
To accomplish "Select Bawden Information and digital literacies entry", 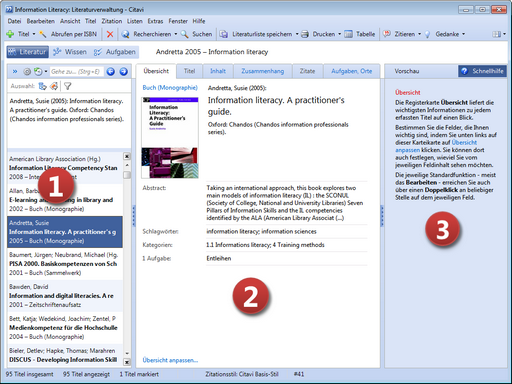I will coord(65,296).
